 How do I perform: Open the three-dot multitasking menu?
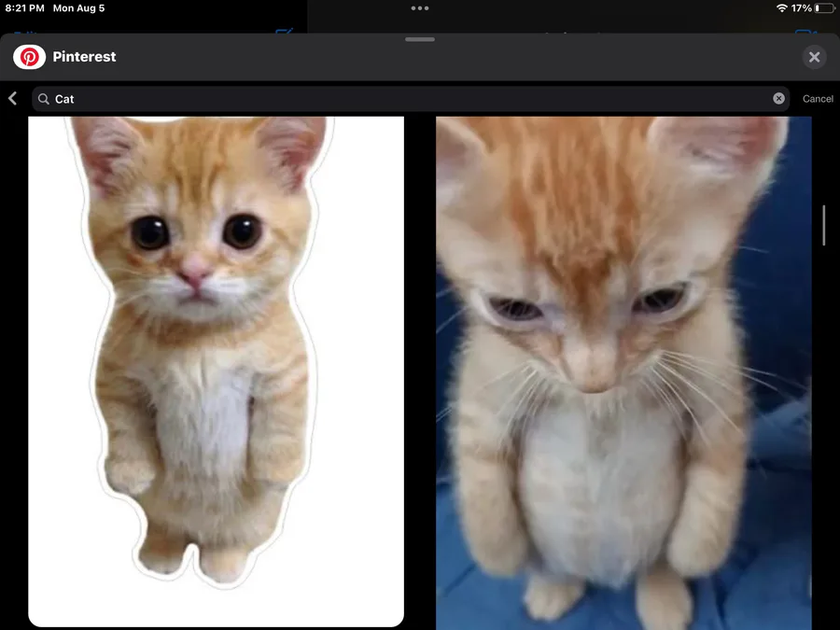420,8
